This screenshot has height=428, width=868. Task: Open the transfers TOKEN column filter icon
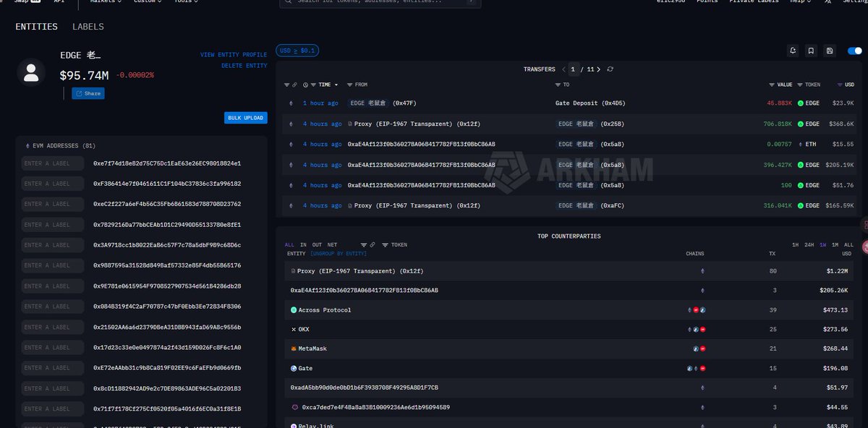coord(800,85)
